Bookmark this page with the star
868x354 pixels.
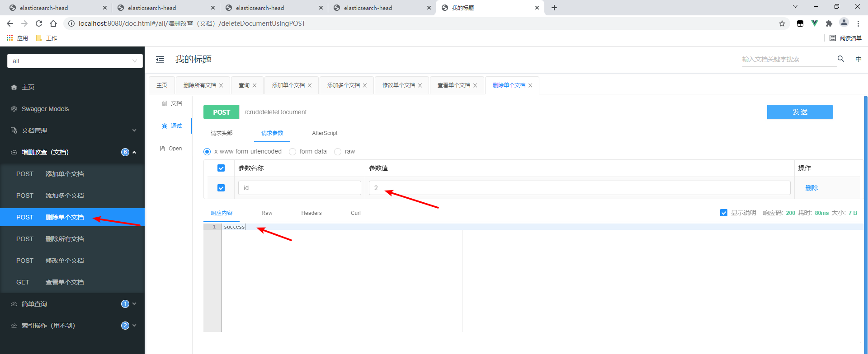782,23
